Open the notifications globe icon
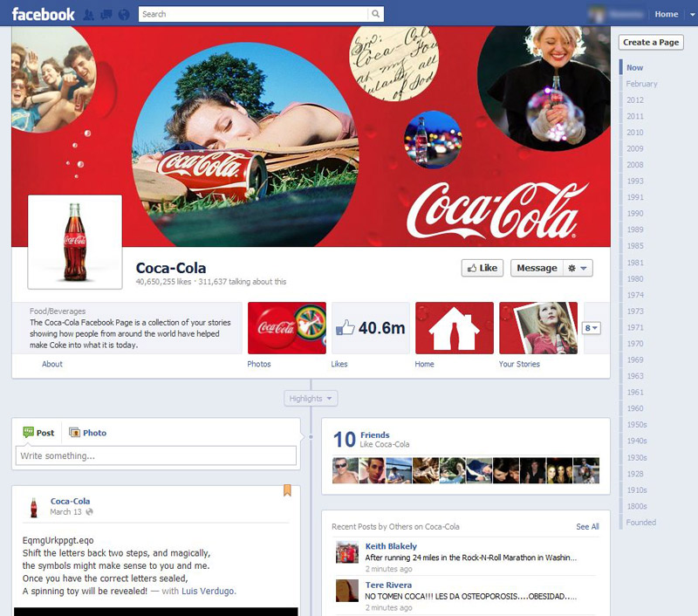This screenshot has width=698, height=616. click(124, 15)
